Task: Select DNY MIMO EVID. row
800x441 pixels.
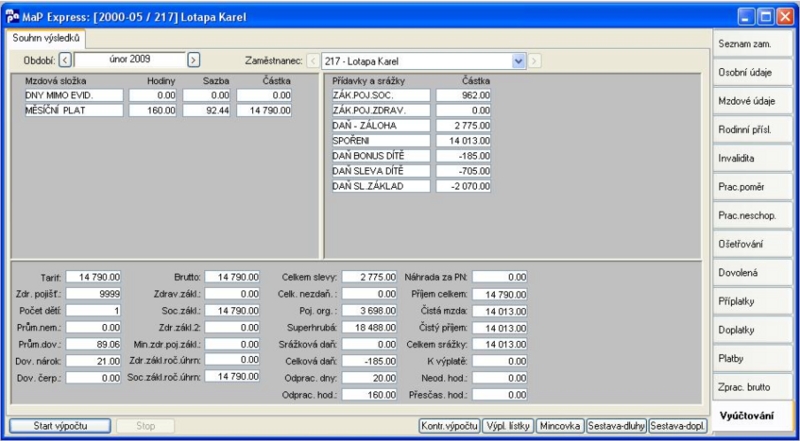Action: 158,95
